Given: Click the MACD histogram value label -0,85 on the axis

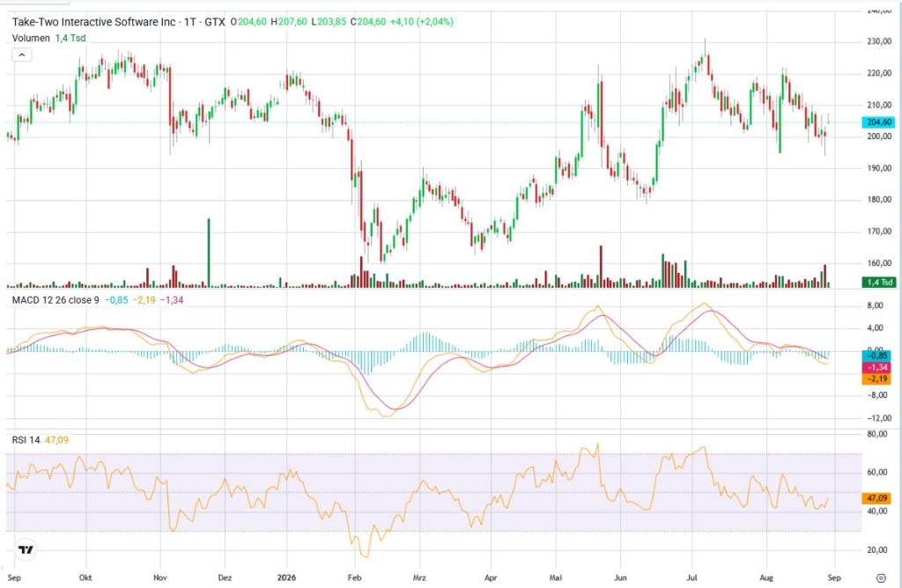Looking at the screenshot, I should tap(876, 356).
